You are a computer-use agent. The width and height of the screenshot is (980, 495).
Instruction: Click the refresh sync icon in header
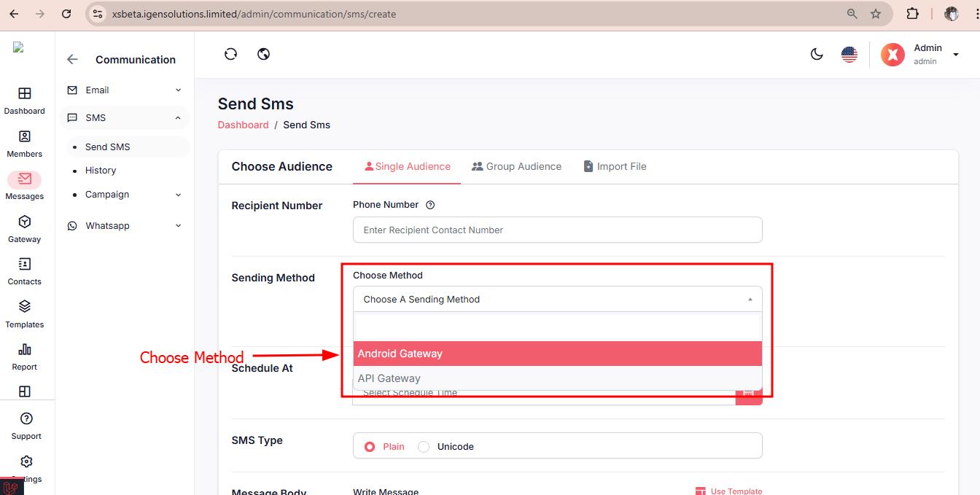tap(230, 54)
